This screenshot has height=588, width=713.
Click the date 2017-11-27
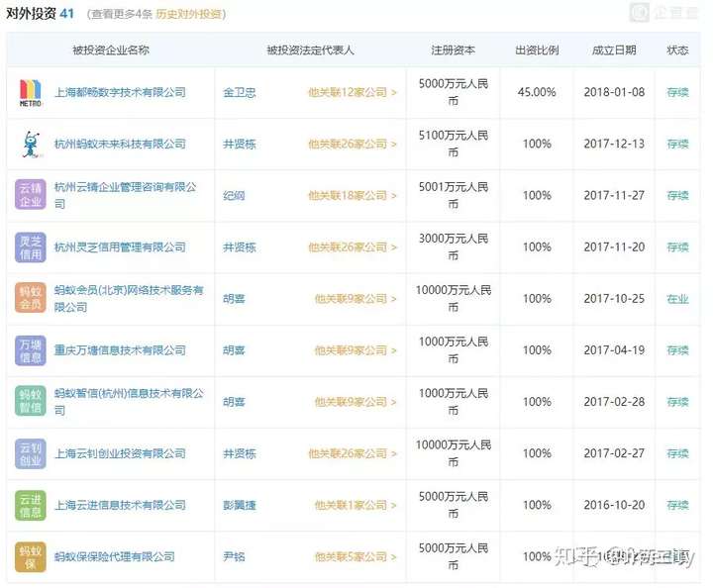point(614,196)
